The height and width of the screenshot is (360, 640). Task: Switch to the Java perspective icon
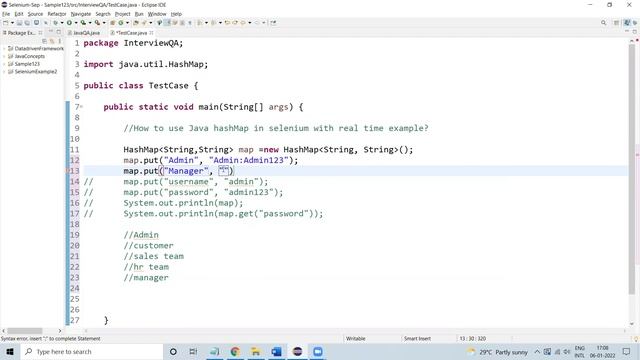(x=627, y=23)
